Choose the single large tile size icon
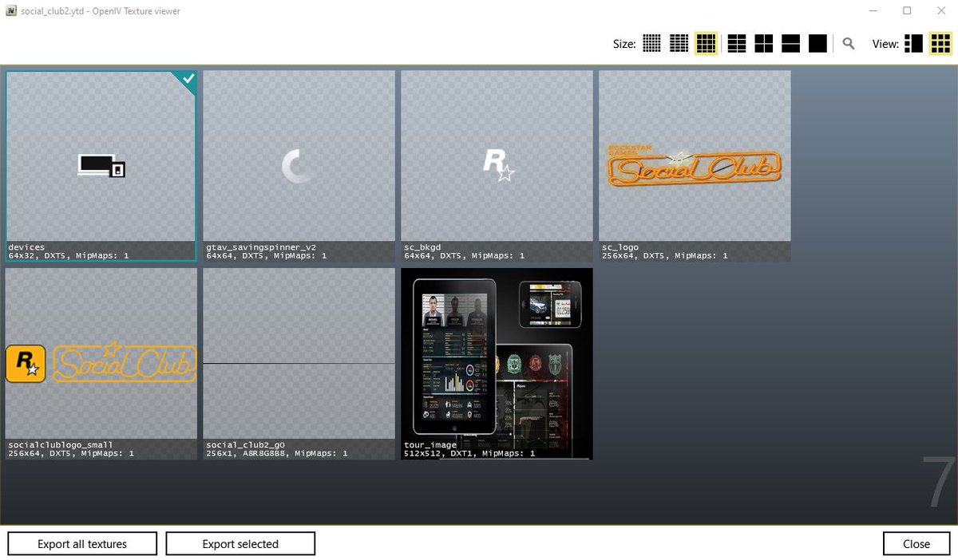This screenshot has width=958, height=560. (x=817, y=43)
